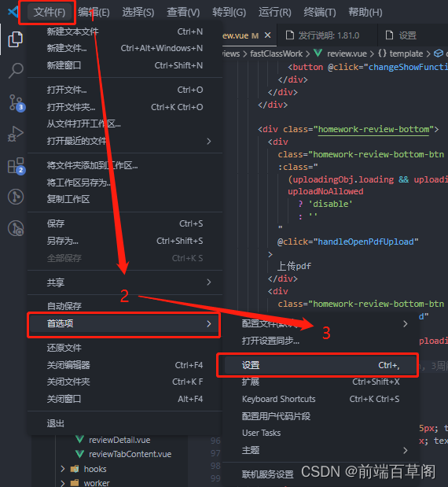Choose 保存 menu entry
The height and width of the screenshot is (487, 448).
[x=125, y=223]
